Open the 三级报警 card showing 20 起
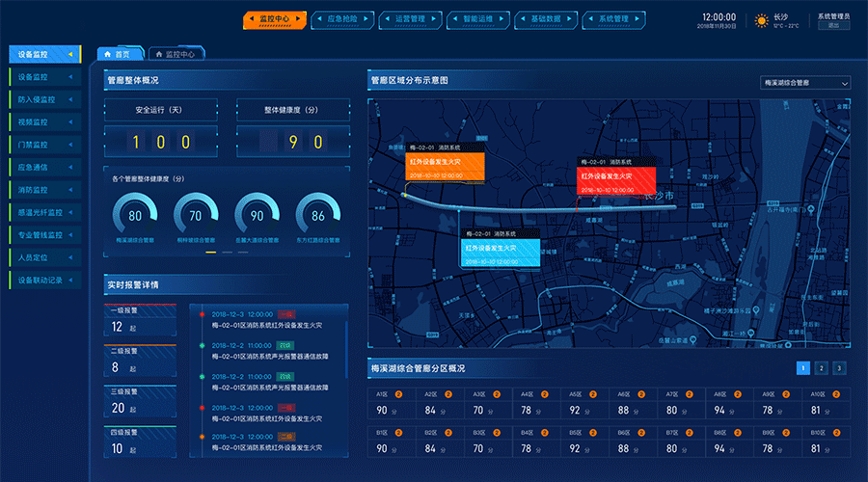 coord(140,401)
